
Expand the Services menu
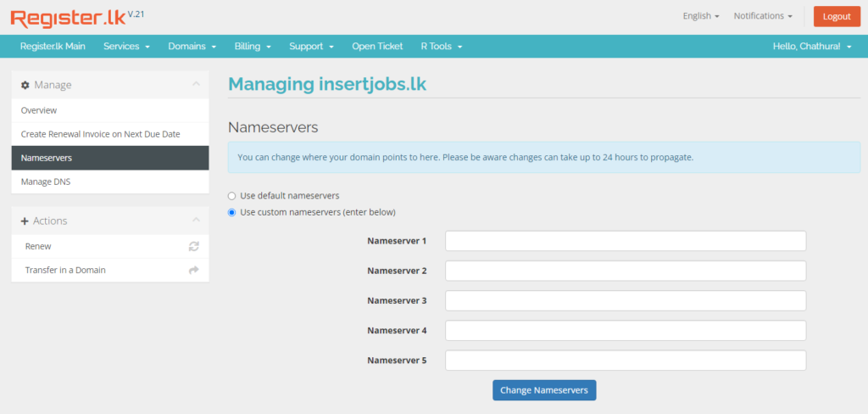click(x=127, y=47)
